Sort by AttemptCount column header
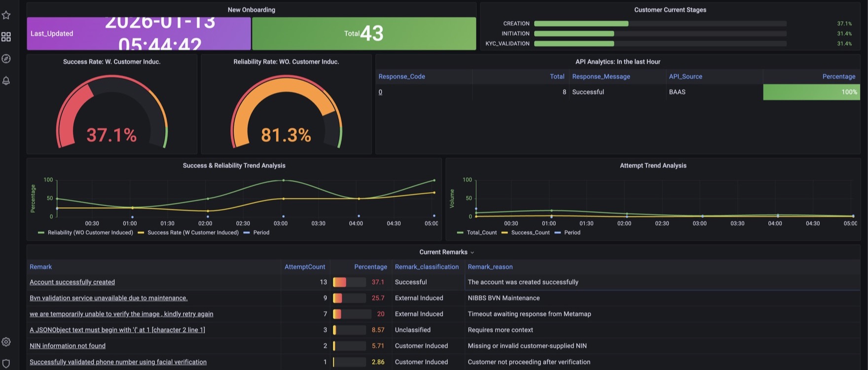The width and height of the screenshot is (868, 370). (x=305, y=267)
